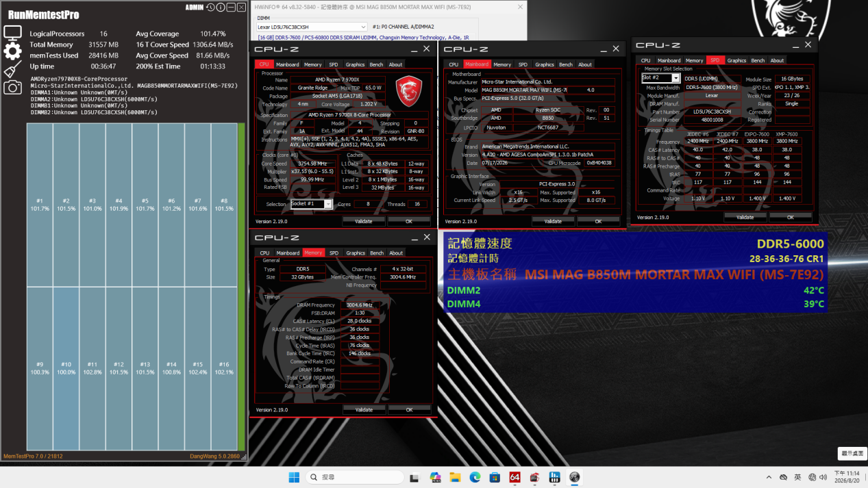The height and width of the screenshot is (488, 868).
Task: Open network tray icon
Action: (812, 477)
